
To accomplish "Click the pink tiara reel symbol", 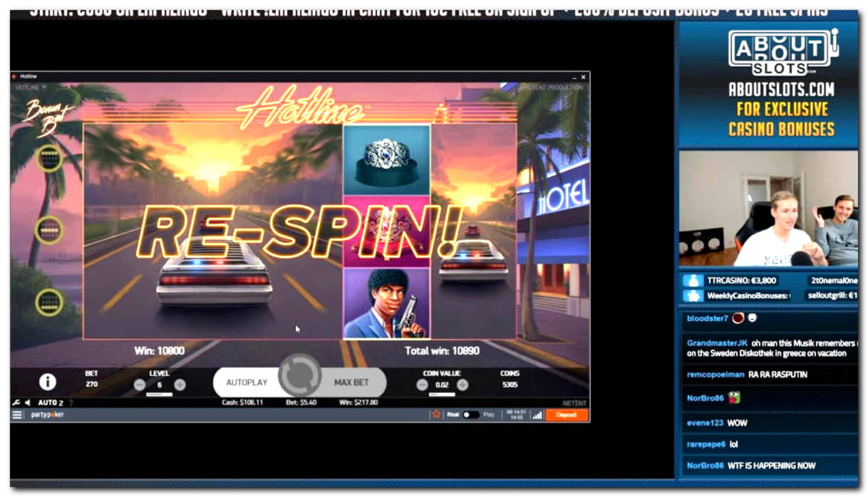I will point(386,231).
